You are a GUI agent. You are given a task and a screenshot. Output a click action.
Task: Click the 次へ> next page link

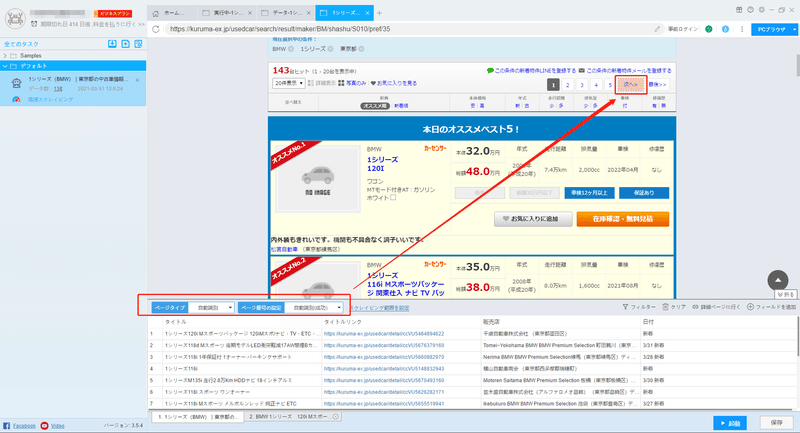tap(631, 85)
